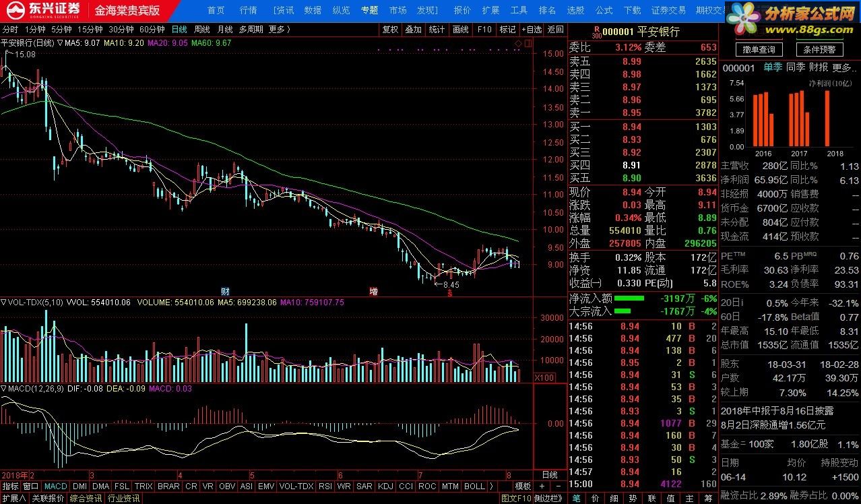Select DMI indicator tab

[79, 486]
